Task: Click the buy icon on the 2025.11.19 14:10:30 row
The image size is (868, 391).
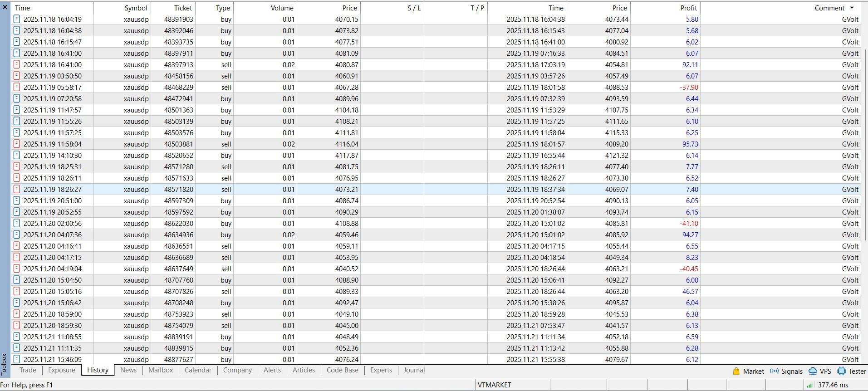Action: point(17,155)
